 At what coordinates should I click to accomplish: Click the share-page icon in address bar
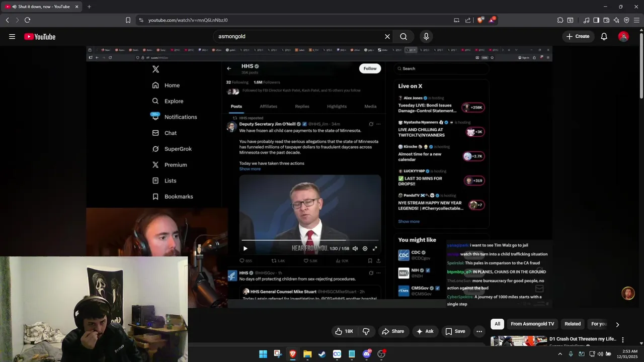tap(468, 20)
